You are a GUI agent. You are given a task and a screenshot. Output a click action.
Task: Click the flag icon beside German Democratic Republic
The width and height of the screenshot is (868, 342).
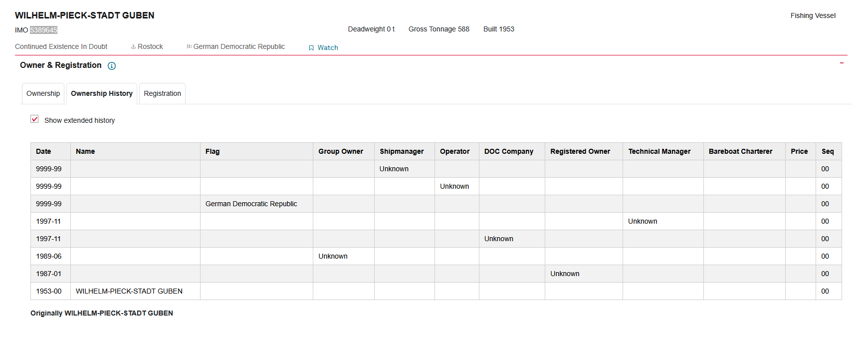pos(189,46)
